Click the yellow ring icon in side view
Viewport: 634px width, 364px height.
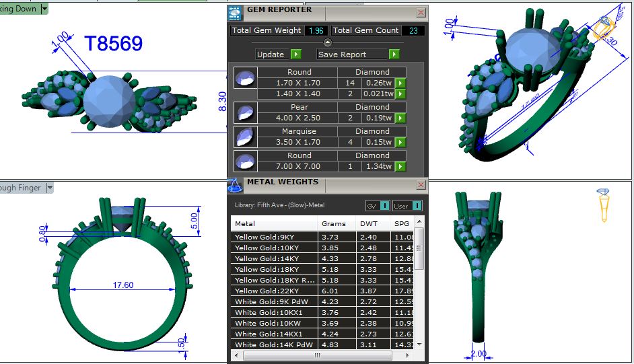[604, 205]
